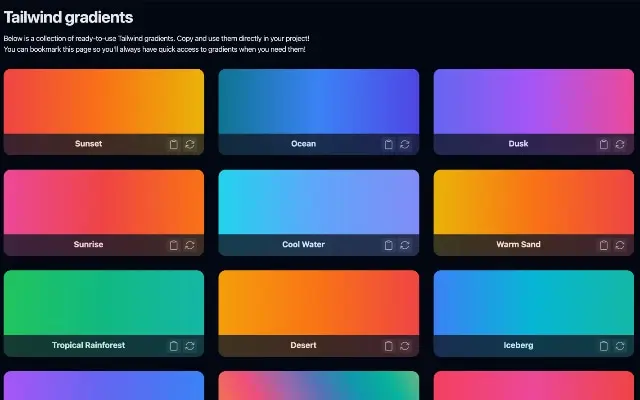Open the partially visible purple-to-blue gradient card

(x=104, y=386)
